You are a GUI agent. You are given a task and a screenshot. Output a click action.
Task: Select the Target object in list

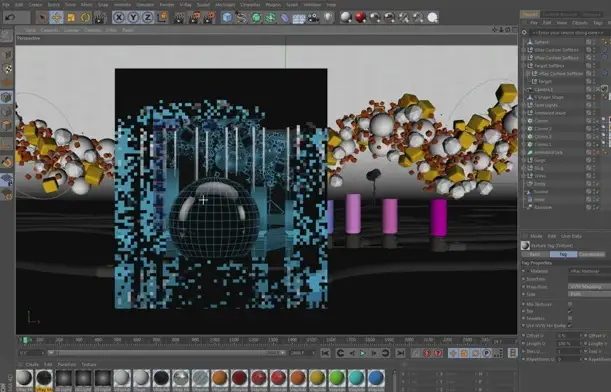click(545, 81)
